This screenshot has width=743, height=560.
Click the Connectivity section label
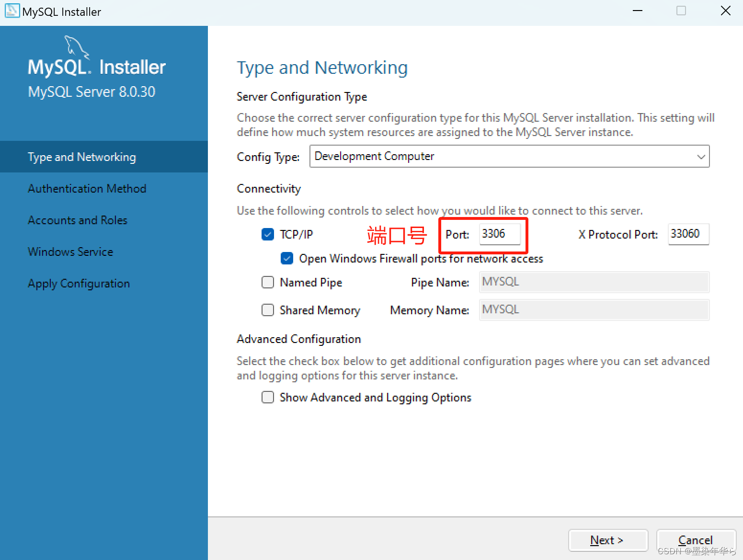(x=269, y=188)
